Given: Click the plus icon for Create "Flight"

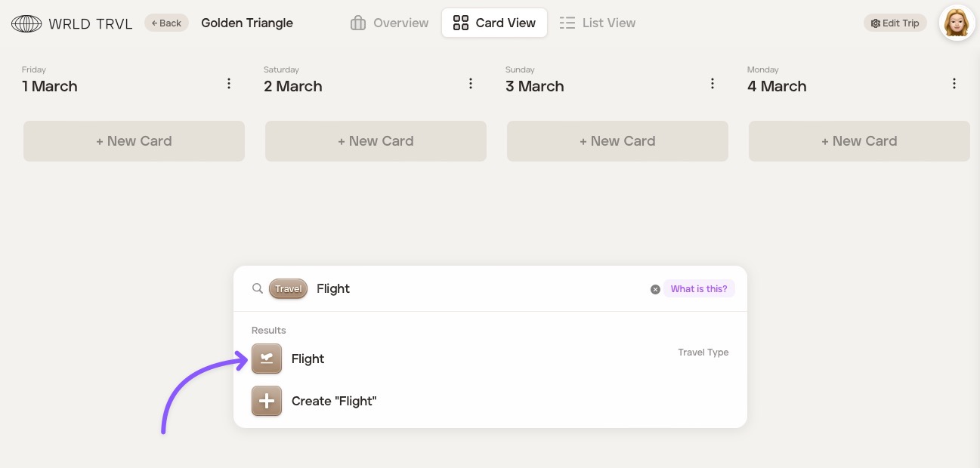Looking at the screenshot, I should tap(267, 401).
